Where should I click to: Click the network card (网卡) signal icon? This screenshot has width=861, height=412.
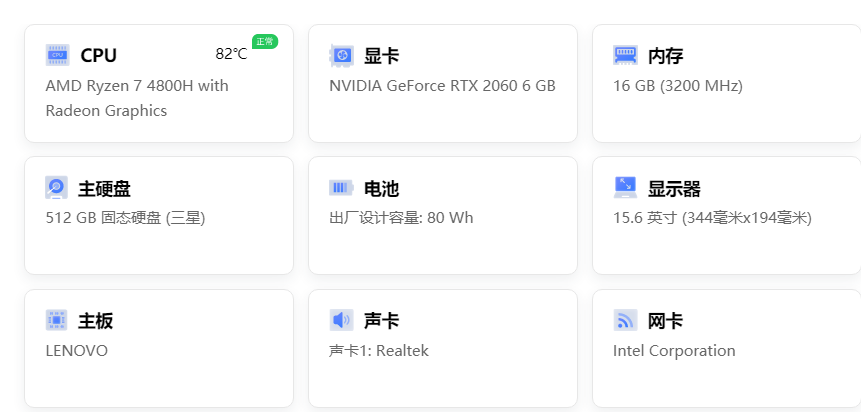pos(625,321)
